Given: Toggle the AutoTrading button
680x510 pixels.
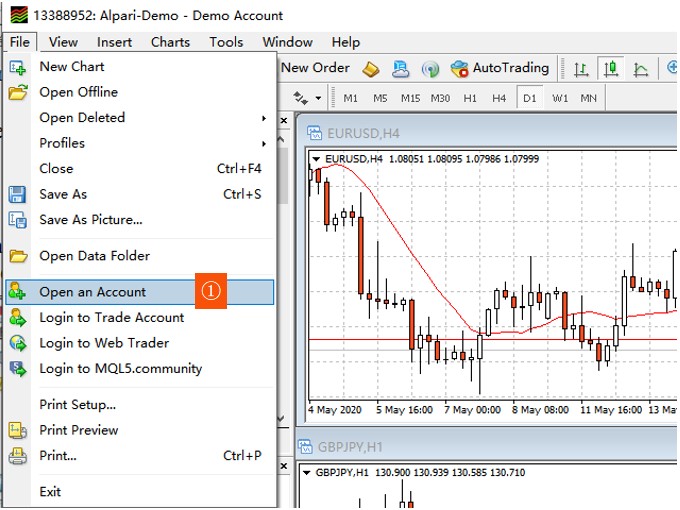Looking at the screenshot, I should tap(500, 68).
